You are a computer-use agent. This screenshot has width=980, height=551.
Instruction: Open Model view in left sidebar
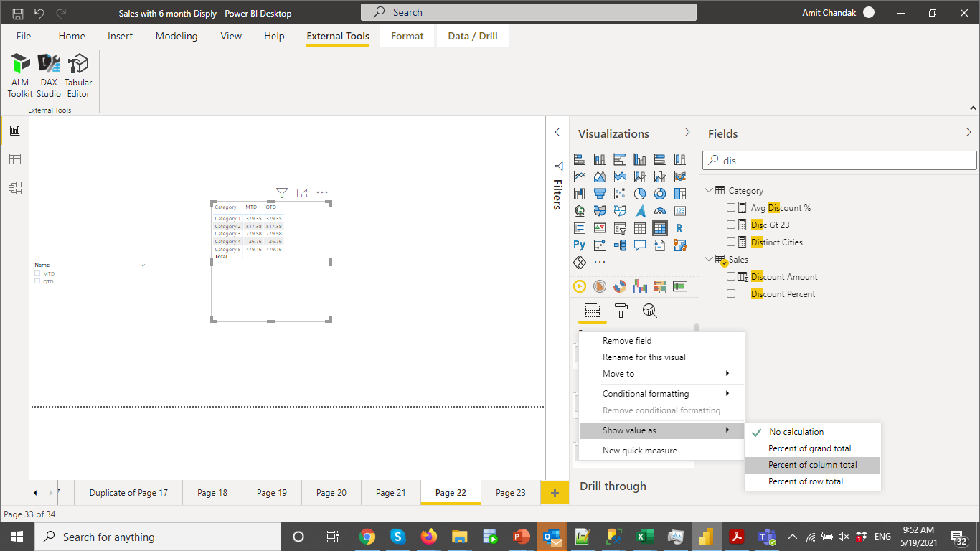tap(14, 188)
